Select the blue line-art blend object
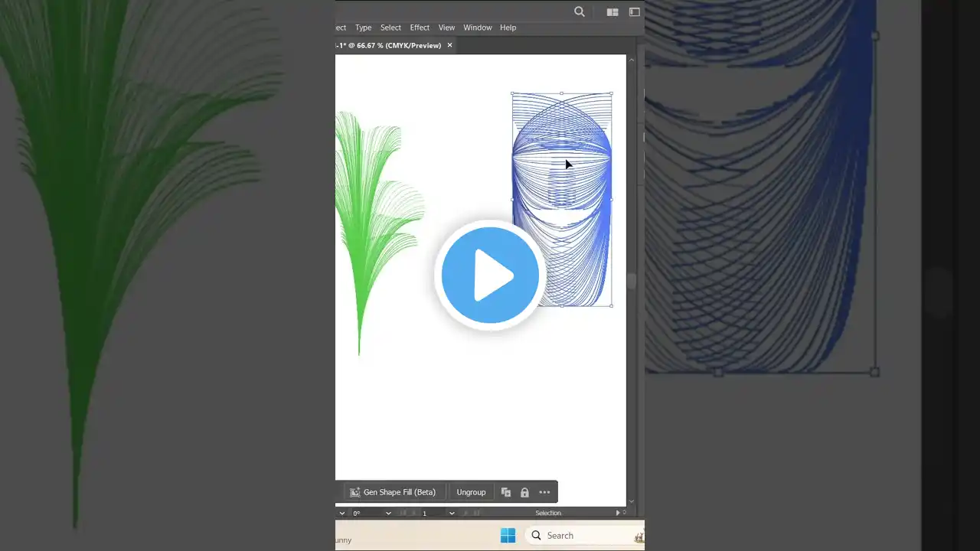This screenshot has width=980, height=551. pyautogui.click(x=562, y=199)
